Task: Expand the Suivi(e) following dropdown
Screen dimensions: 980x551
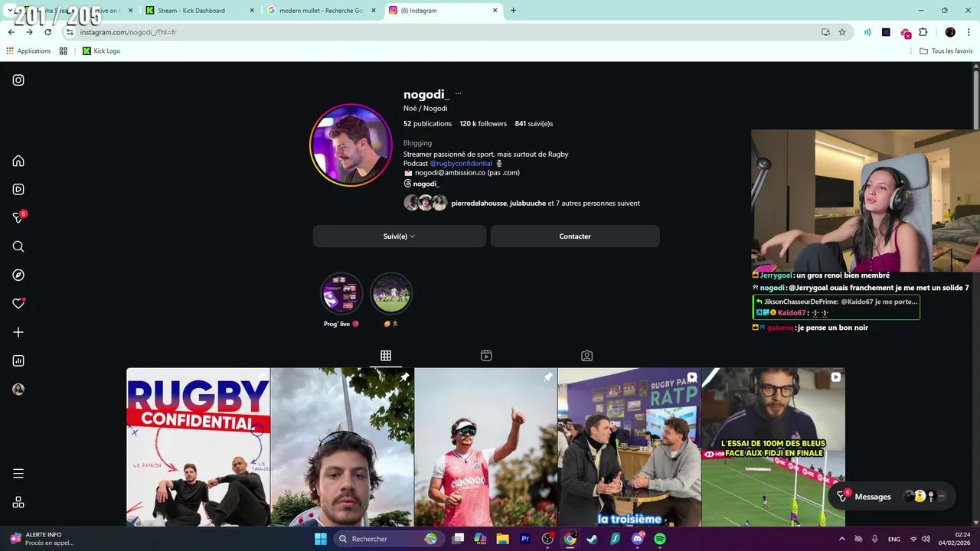Action: tap(399, 236)
